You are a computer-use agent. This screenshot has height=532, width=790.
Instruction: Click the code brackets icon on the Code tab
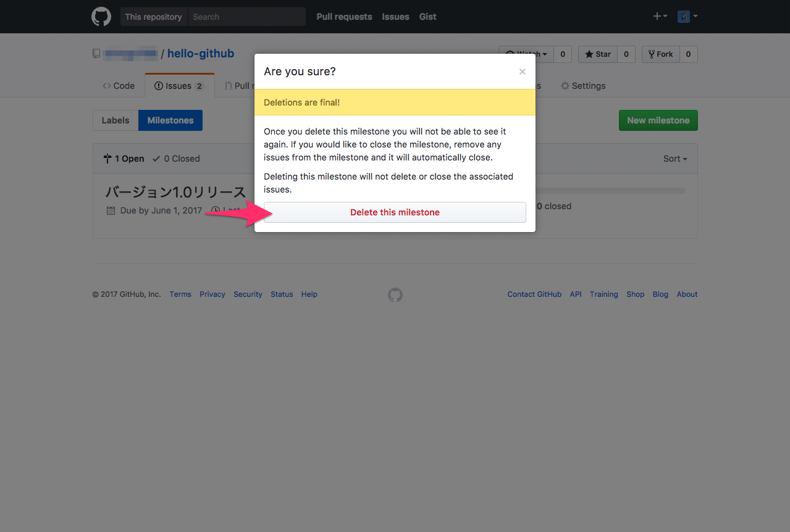106,86
